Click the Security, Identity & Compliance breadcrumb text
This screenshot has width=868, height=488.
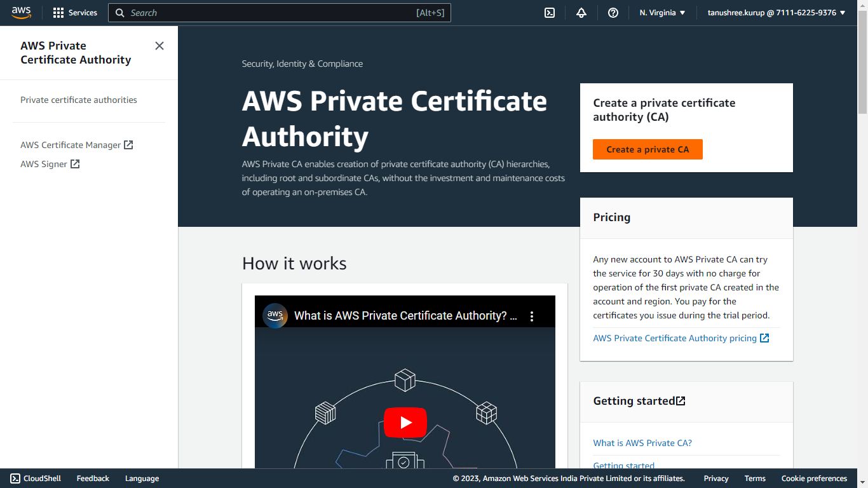(302, 64)
